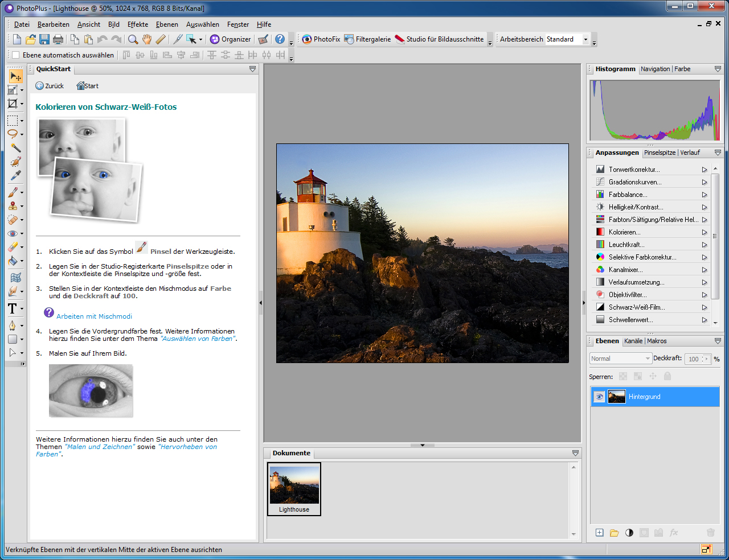Expand the Gradationskurven presets arrow
Image resolution: width=729 pixels, height=560 pixels.
(705, 182)
